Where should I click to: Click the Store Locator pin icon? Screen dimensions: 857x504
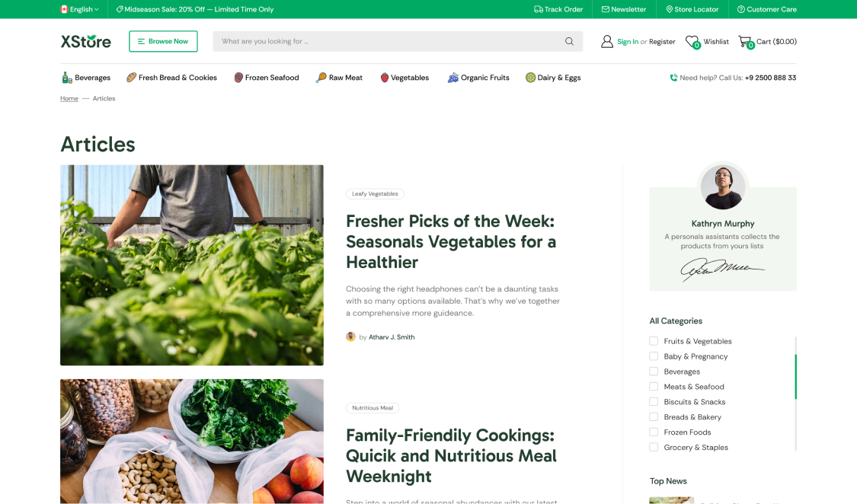669,9
